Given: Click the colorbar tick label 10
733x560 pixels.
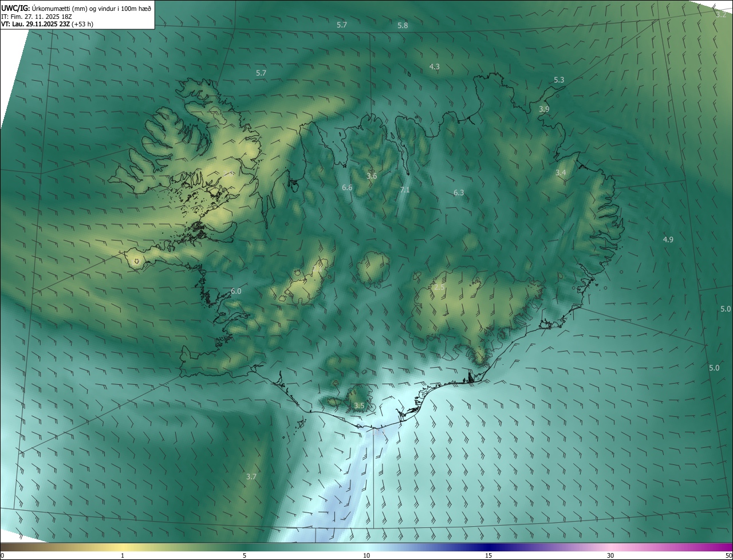Looking at the screenshot, I should [366, 555].
